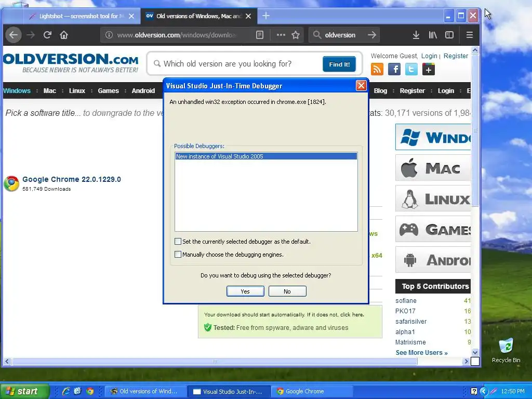This screenshot has width=532, height=399.
Task: Open the OldVersion Facebook icon
Action: click(394, 69)
